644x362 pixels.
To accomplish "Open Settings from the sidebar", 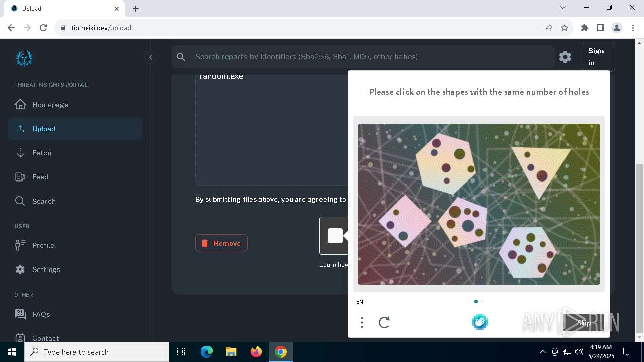I will point(75,269).
